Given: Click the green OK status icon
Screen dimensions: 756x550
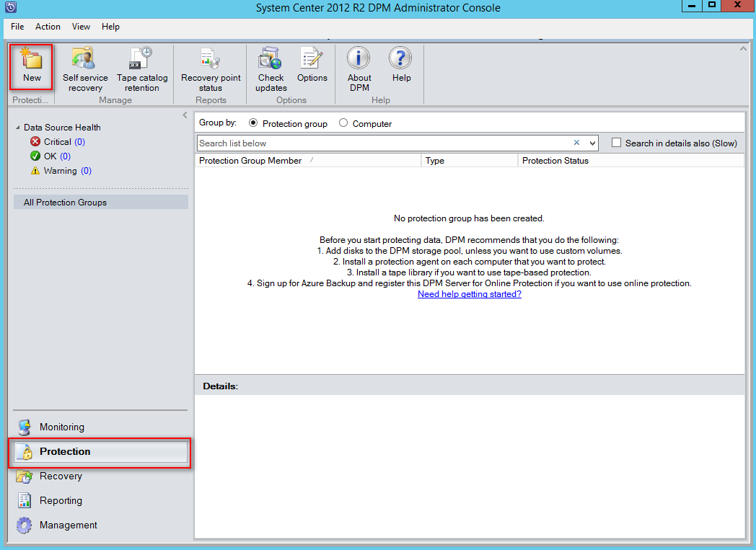Looking at the screenshot, I should click(35, 156).
